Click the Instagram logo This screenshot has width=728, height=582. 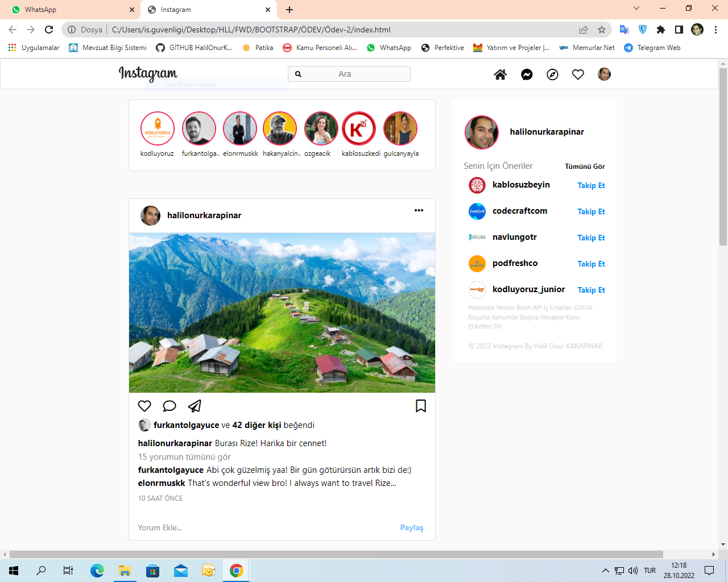coord(148,74)
